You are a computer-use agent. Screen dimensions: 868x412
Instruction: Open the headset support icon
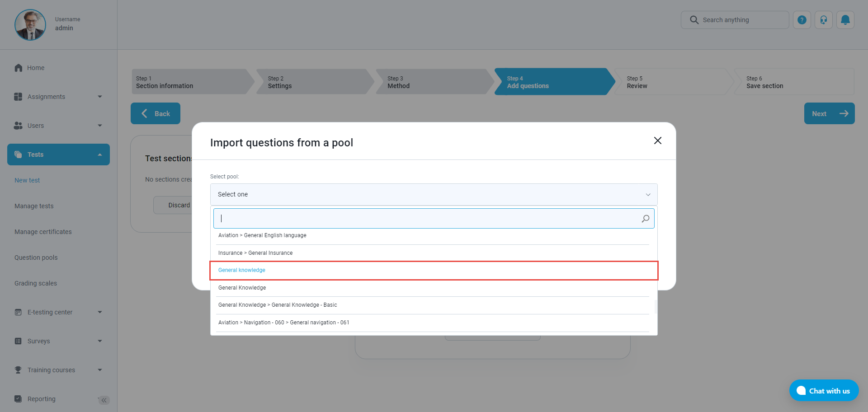tap(823, 20)
